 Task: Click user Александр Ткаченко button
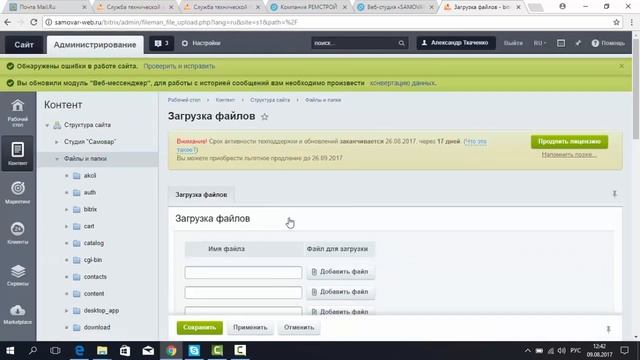coord(456,43)
